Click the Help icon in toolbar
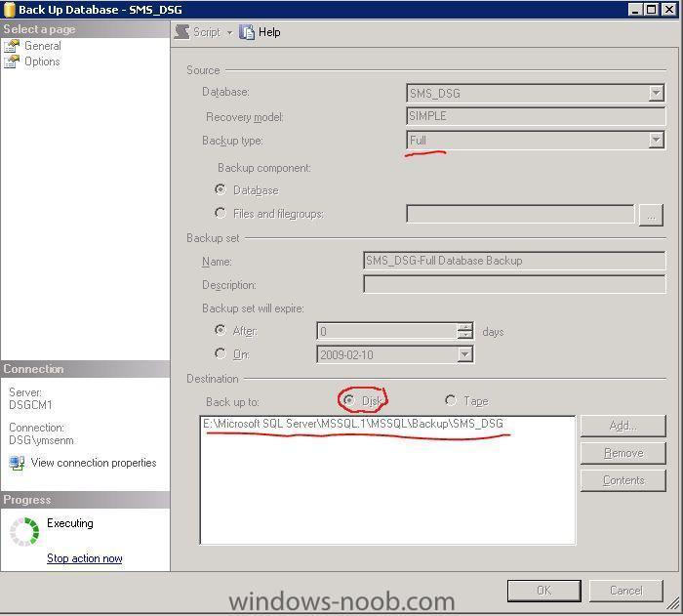This screenshot has width=683, height=616. [x=247, y=32]
